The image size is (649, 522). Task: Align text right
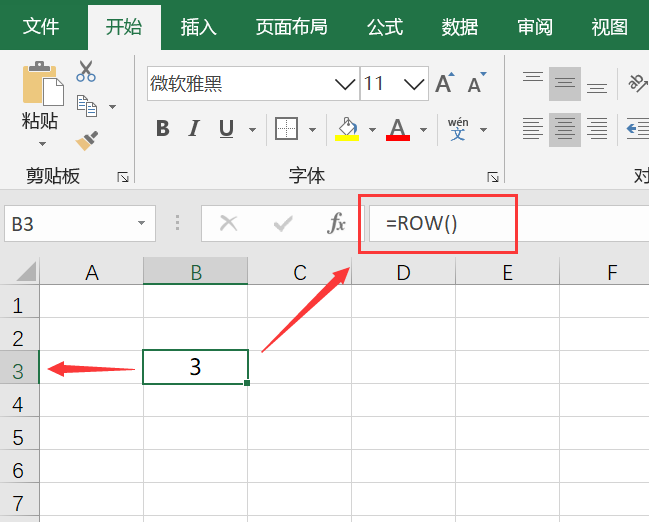[597, 129]
